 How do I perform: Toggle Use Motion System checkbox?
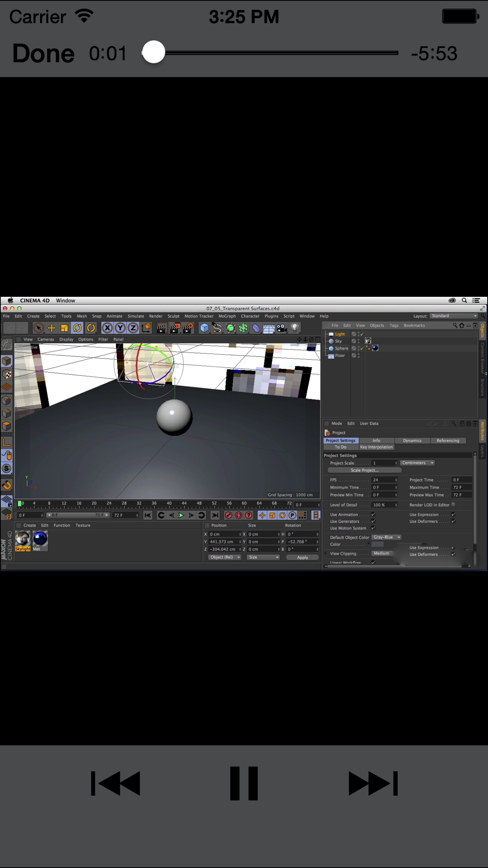pyautogui.click(x=373, y=528)
